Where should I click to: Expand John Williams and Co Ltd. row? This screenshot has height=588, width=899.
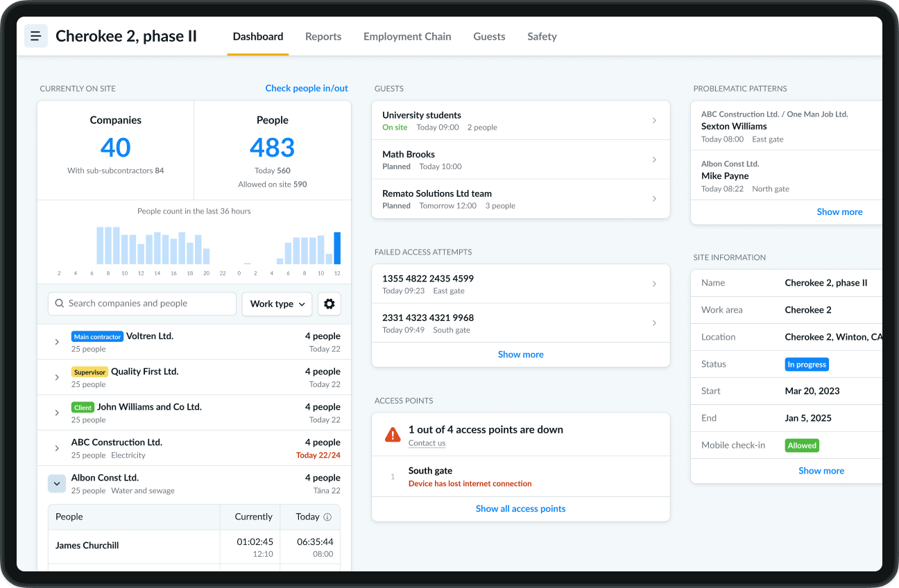57,413
